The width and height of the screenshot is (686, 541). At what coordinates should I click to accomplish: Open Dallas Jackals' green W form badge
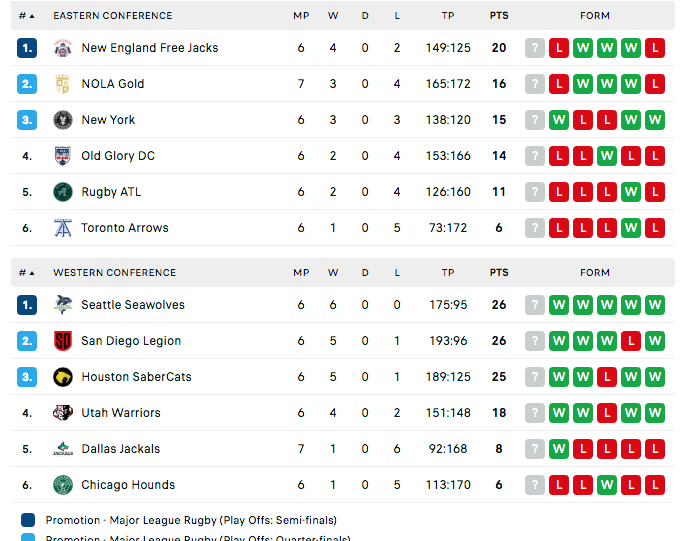click(x=559, y=449)
